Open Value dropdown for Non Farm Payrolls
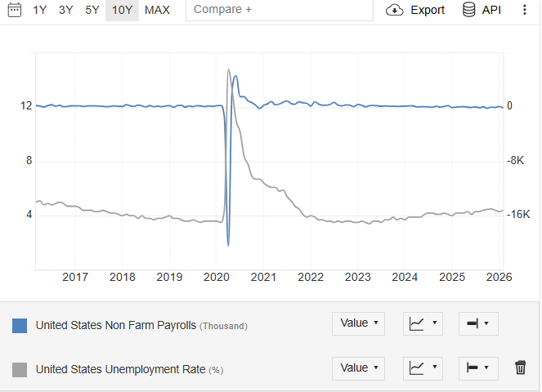Screen dimensions: 542x392 coord(358,323)
